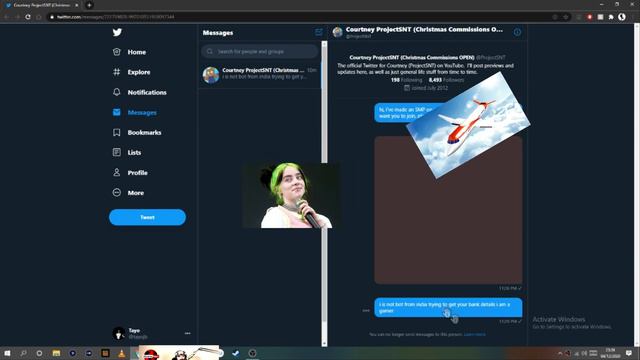
Task: Click the search magnifier icon in Messages
Action: [x=210, y=51]
